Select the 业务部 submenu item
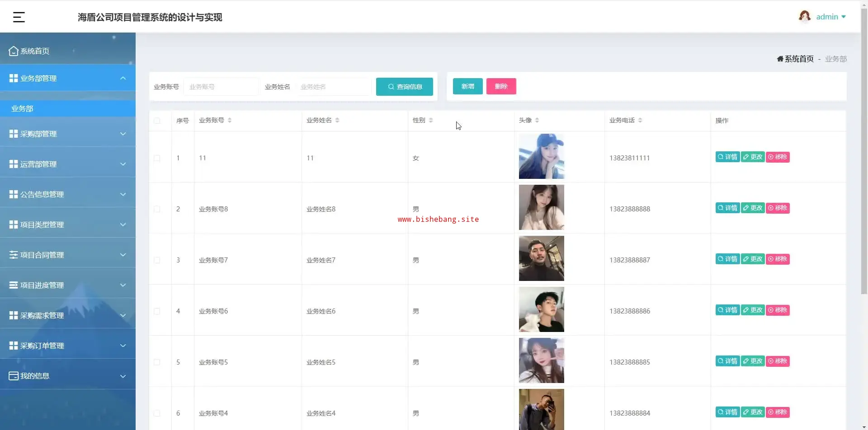This screenshot has width=868, height=430. tap(68, 108)
